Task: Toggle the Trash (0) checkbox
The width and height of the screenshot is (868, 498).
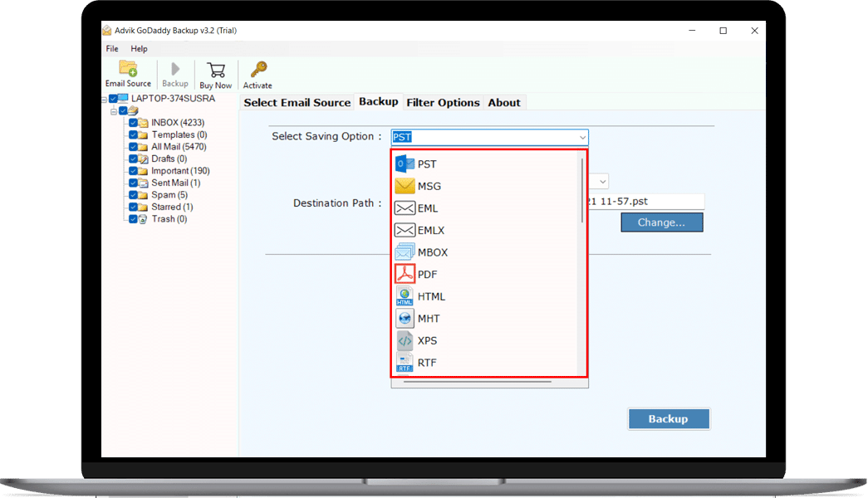Action: click(x=134, y=219)
